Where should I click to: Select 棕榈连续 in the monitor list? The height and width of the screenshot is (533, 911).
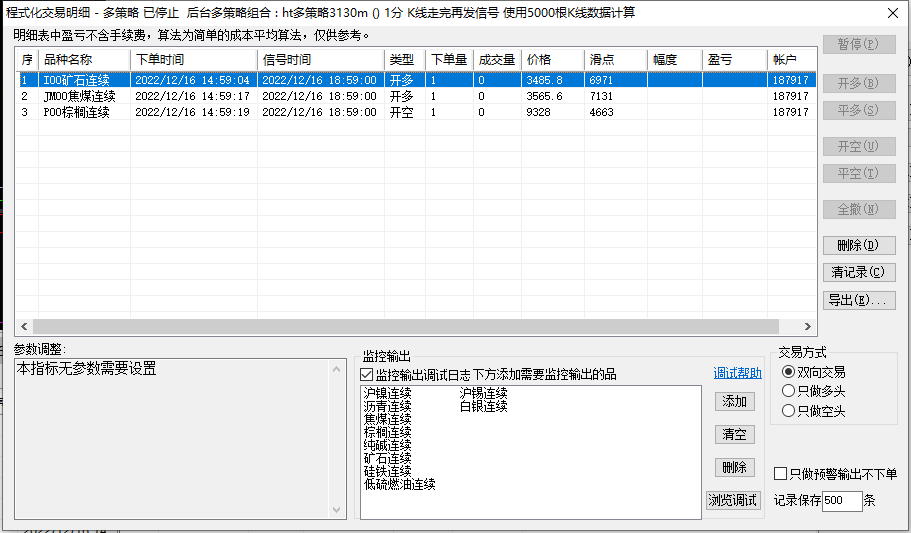point(388,432)
